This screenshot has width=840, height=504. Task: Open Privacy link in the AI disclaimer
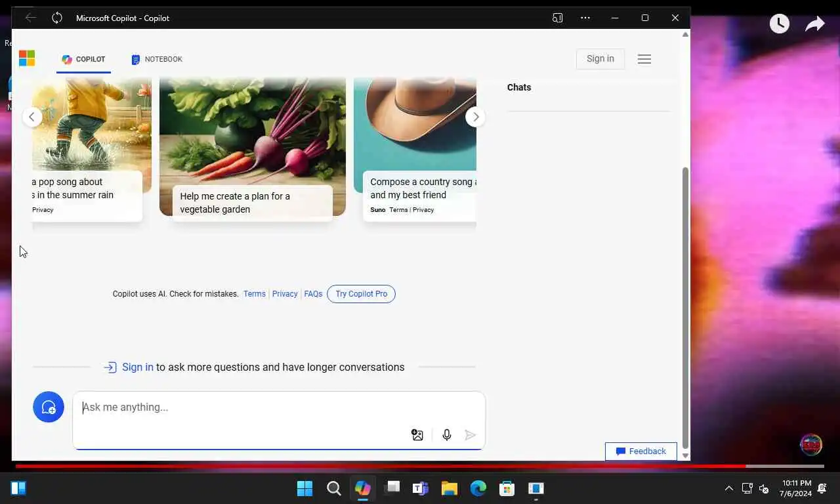click(x=285, y=294)
